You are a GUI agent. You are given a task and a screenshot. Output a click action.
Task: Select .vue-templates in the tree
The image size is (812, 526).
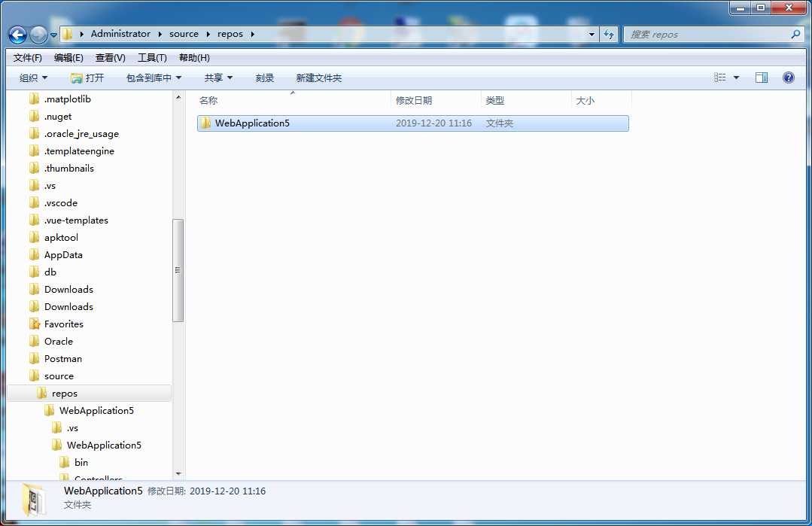click(76, 220)
